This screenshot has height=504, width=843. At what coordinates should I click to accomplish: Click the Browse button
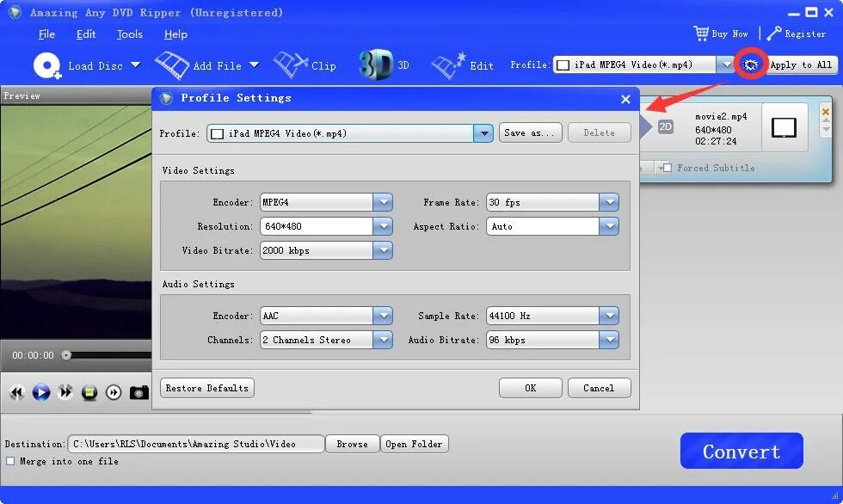click(x=352, y=444)
